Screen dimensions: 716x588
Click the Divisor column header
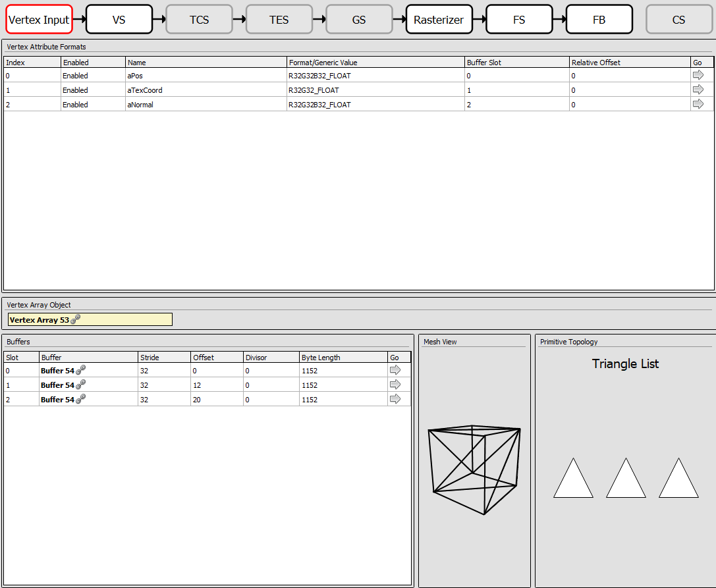coord(271,358)
